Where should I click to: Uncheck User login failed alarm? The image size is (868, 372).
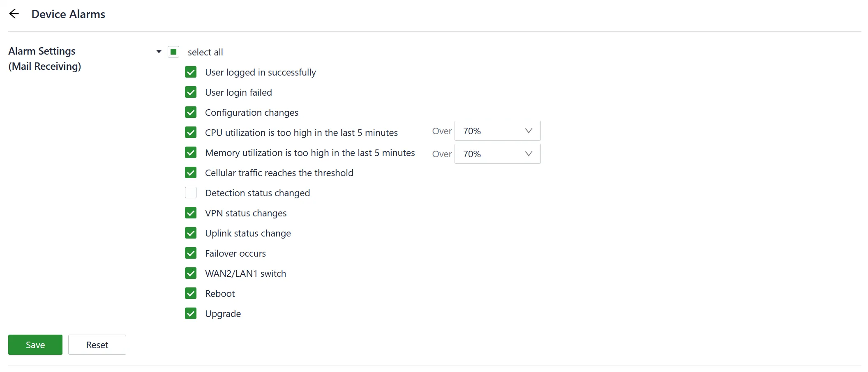pyautogui.click(x=191, y=92)
